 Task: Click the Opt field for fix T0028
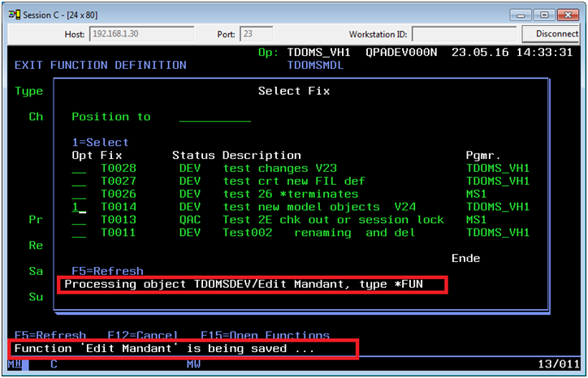click(79, 169)
